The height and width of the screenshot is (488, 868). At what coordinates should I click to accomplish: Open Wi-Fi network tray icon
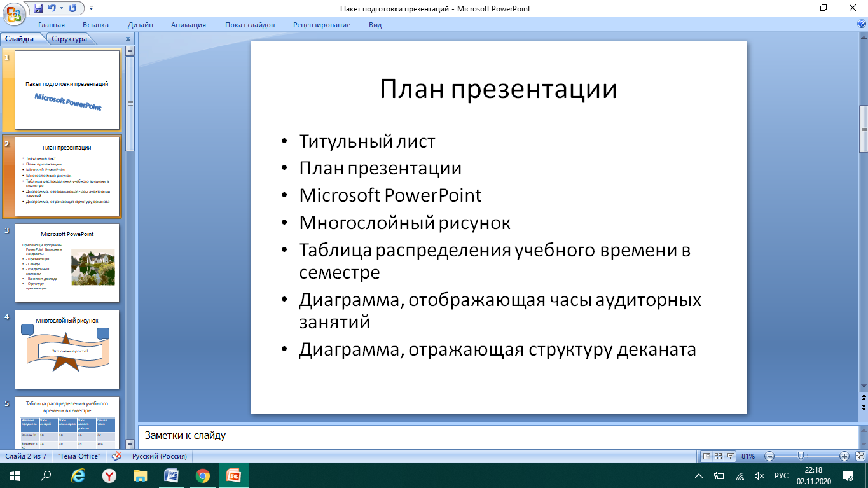tap(740, 475)
